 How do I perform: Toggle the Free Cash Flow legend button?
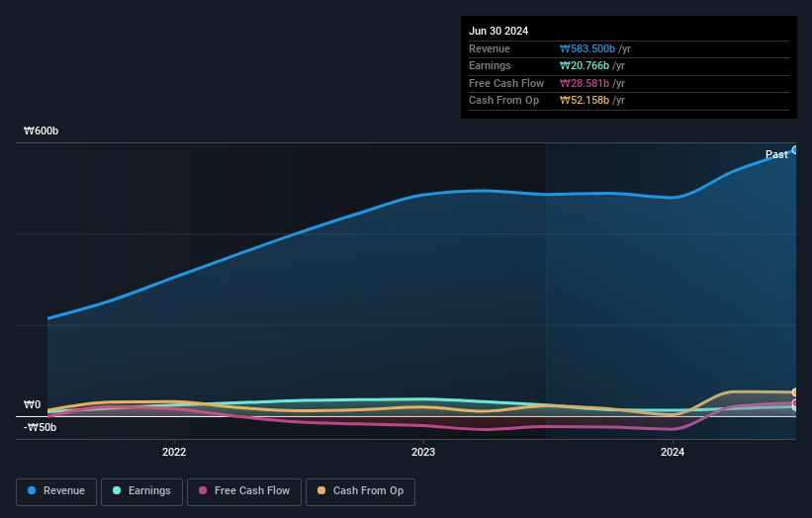(244, 491)
